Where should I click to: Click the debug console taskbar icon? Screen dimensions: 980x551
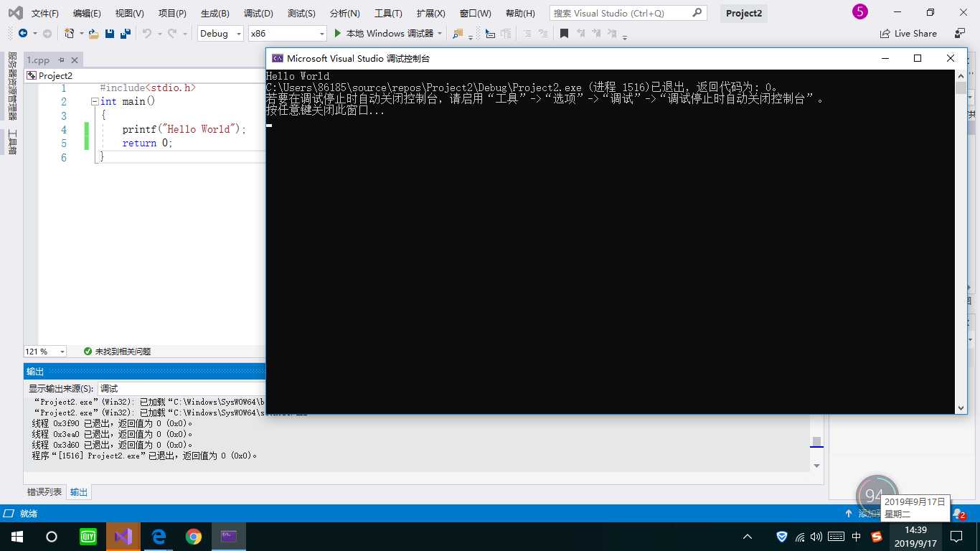(229, 537)
